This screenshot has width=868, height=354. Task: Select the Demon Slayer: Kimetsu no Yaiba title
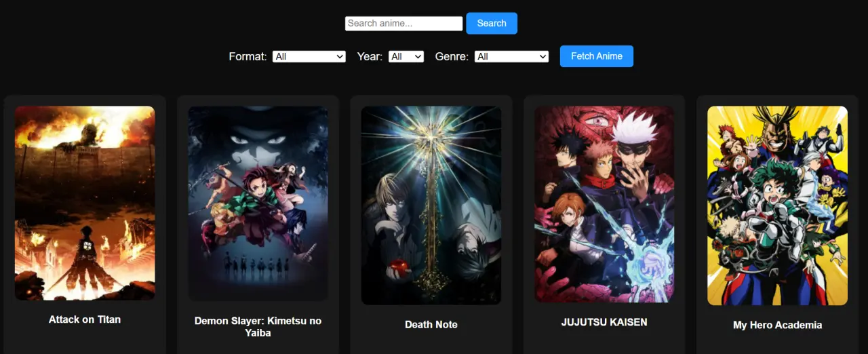pos(258,327)
